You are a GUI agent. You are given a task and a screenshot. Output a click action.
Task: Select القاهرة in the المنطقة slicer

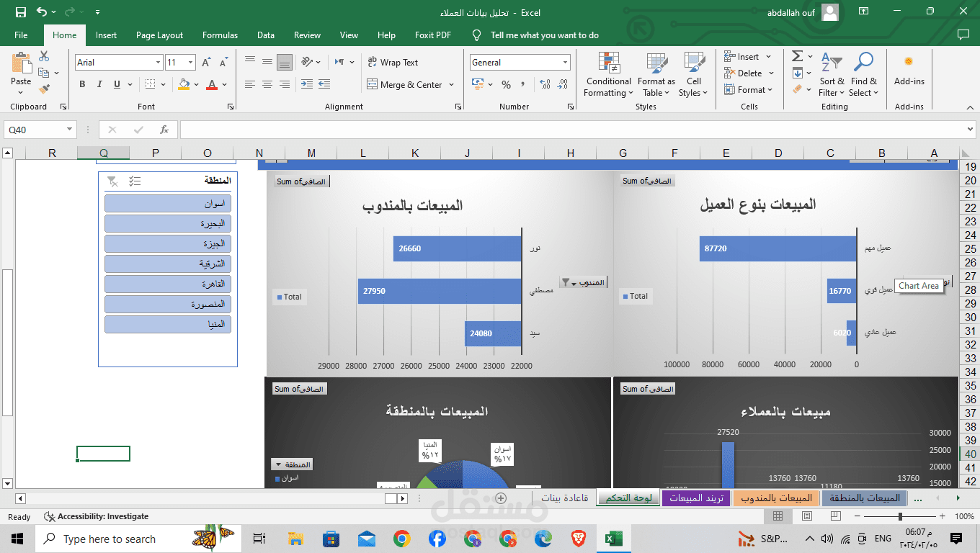coord(167,284)
